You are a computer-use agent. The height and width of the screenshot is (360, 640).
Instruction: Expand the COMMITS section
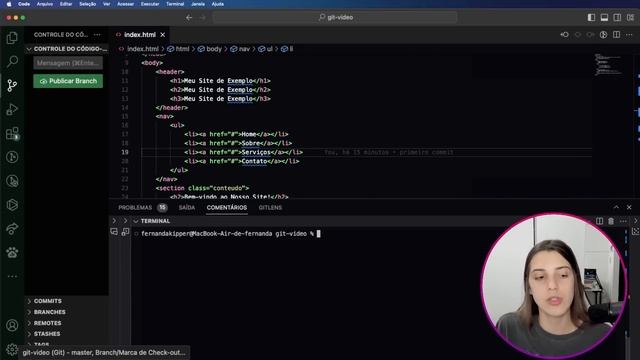pyautogui.click(x=47, y=301)
